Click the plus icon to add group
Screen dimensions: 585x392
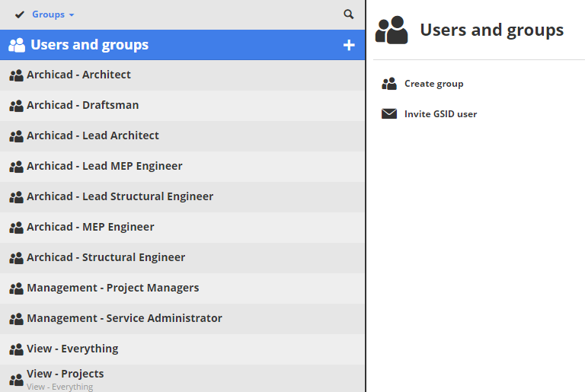pos(349,45)
